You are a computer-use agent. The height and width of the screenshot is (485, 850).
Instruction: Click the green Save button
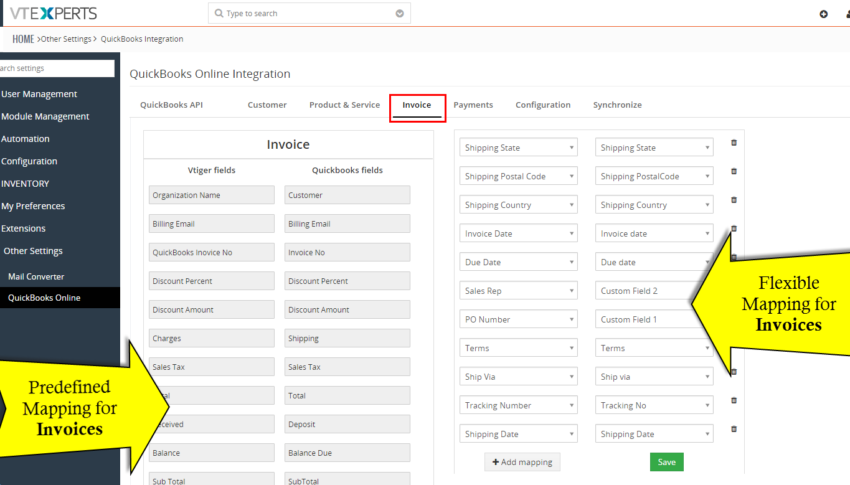coord(667,462)
